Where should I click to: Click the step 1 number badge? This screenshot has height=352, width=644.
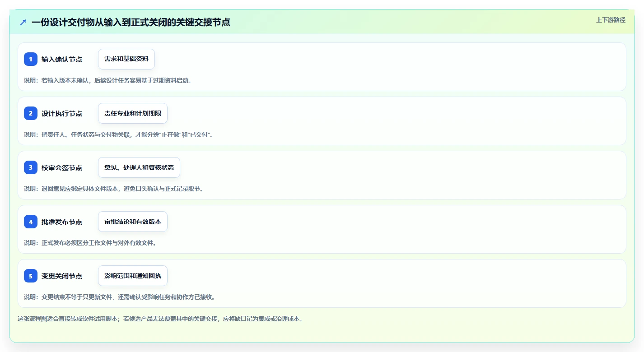[31, 59]
